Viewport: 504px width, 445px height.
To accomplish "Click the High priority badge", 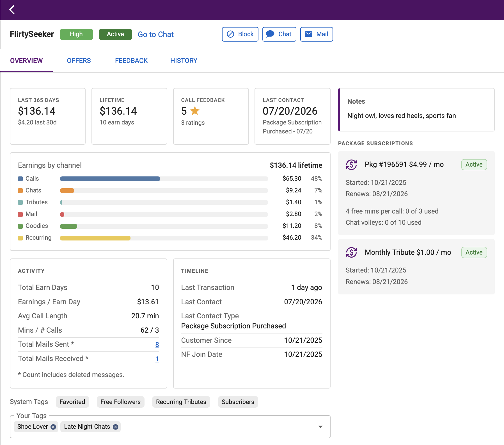I will pos(76,34).
